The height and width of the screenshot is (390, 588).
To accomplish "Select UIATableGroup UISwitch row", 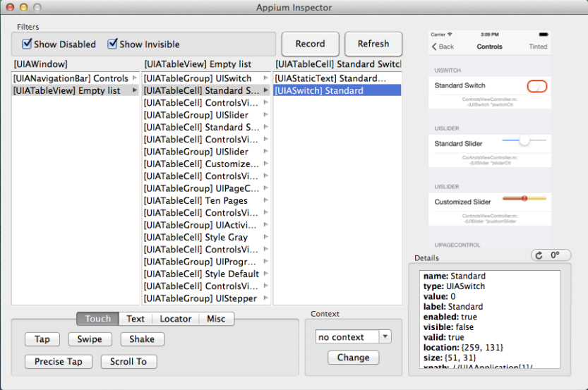I will point(206,78).
